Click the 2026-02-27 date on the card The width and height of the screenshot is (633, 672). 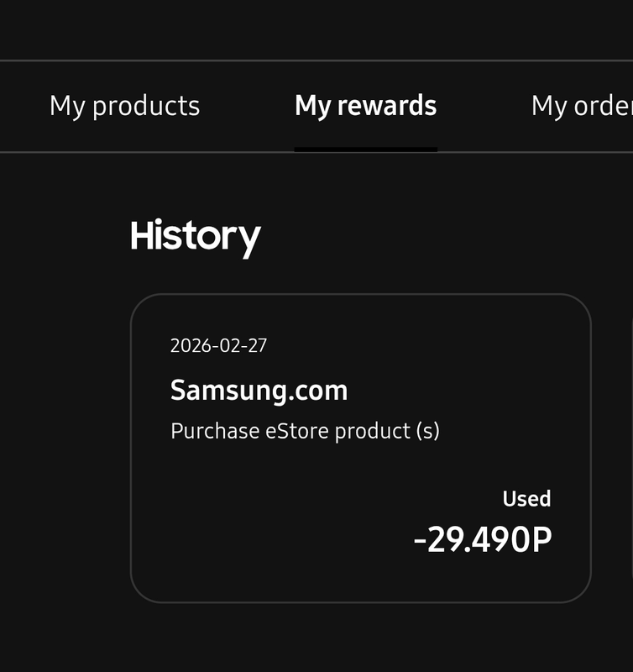pos(218,345)
